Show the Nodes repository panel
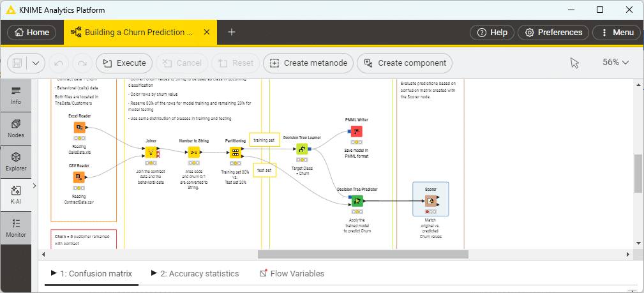 tap(16, 128)
